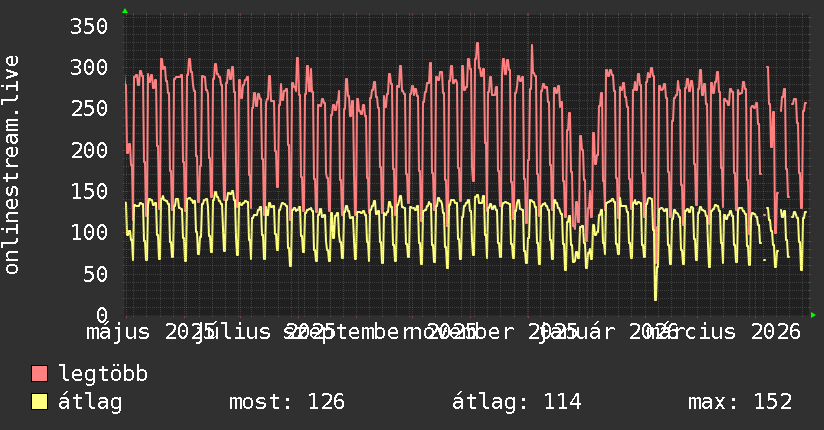Click the 'most: 126' current value

coord(287,402)
